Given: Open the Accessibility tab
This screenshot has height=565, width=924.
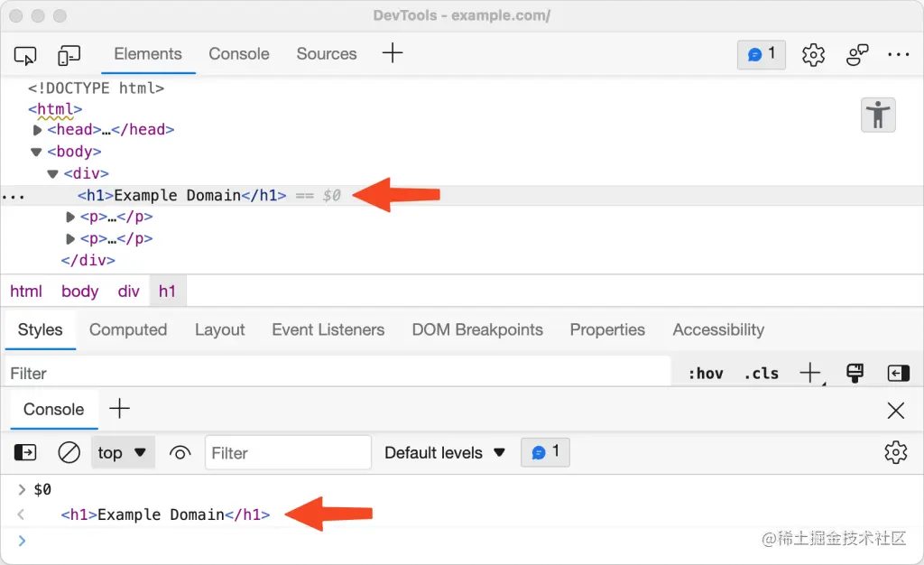Looking at the screenshot, I should [x=718, y=330].
